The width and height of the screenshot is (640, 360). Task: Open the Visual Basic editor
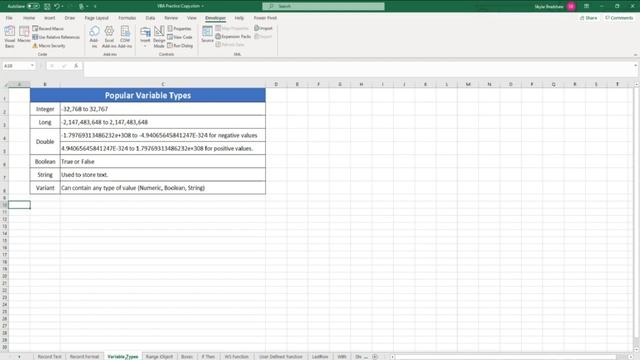tap(9, 37)
